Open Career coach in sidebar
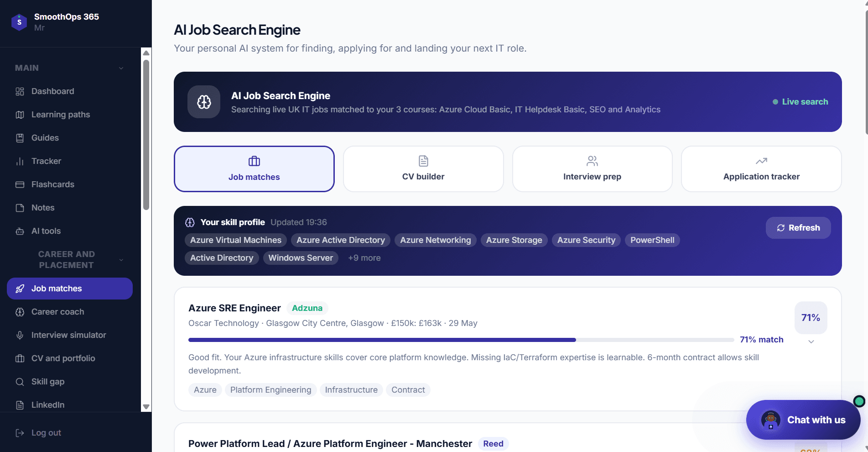Screen dimensions: 868x452 pyautogui.click(x=70, y=312)
